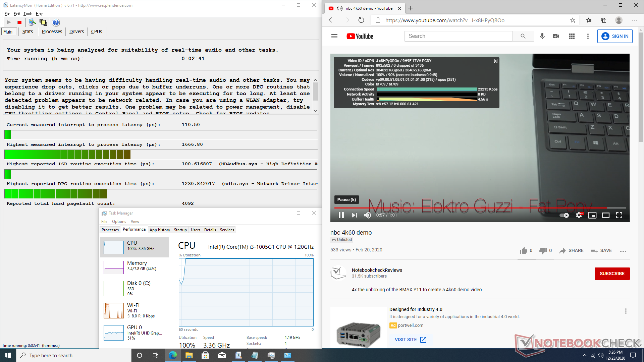Toggle the YouTube autoplay switch
Viewport: 644px width, 362px height.
564,215
